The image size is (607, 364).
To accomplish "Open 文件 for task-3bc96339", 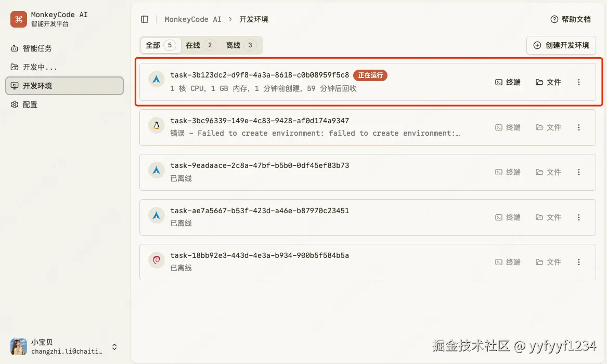I will [548, 127].
